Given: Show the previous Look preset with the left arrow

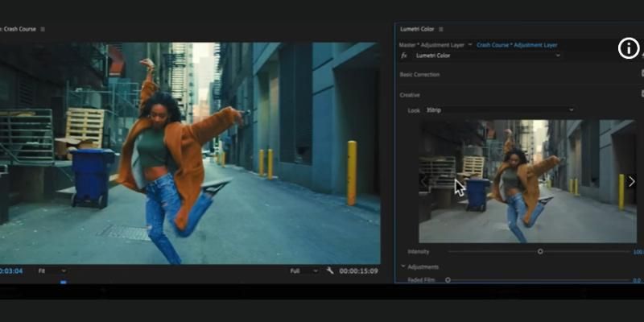Looking at the screenshot, I should click(424, 181).
